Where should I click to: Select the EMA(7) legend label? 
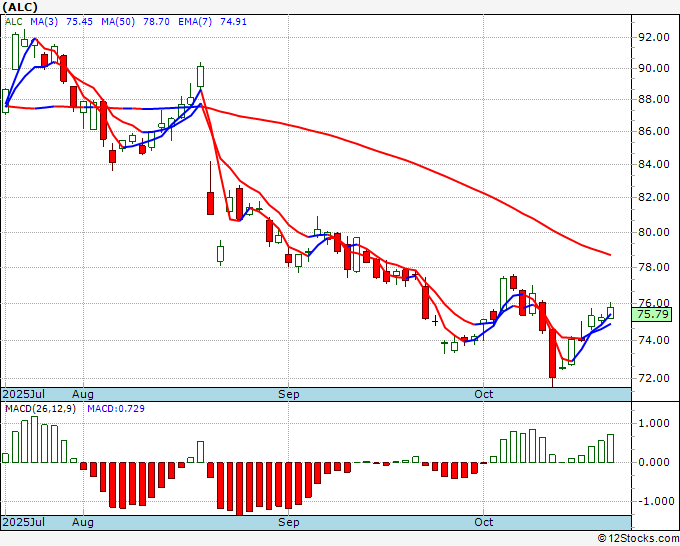(195, 22)
